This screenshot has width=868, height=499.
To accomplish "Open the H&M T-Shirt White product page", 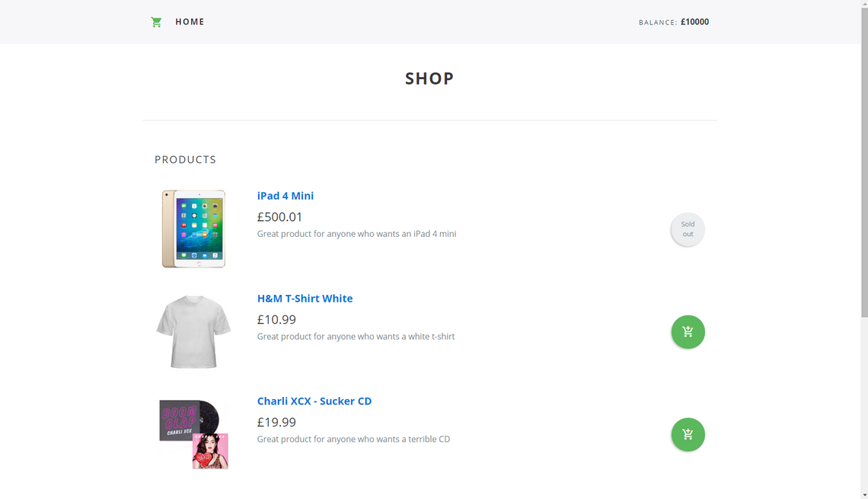I will 305,298.
